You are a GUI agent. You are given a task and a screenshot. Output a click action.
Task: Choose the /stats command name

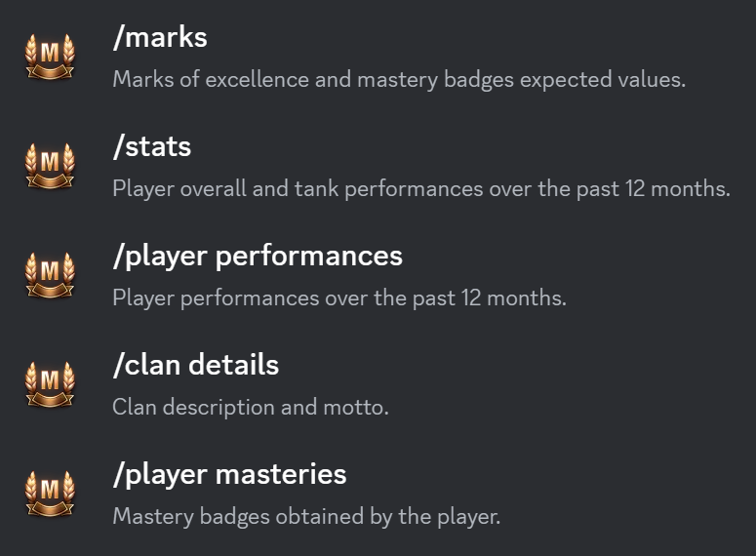click(152, 147)
